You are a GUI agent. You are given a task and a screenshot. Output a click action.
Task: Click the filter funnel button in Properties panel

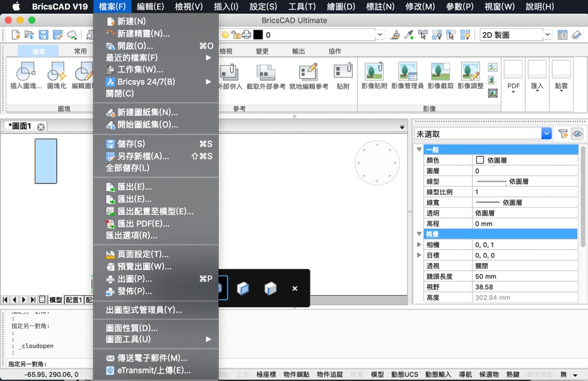(x=562, y=133)
